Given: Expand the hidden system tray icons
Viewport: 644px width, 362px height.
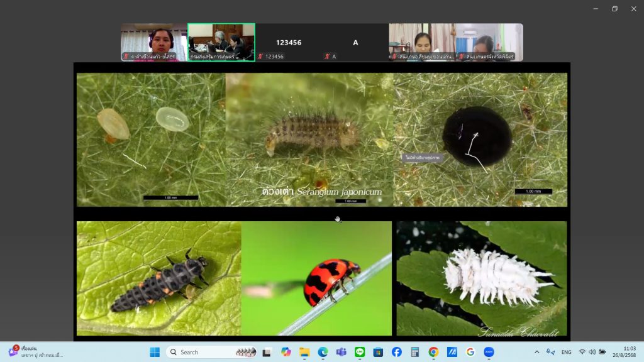Looking at the screenshot, I should (536, 352).
